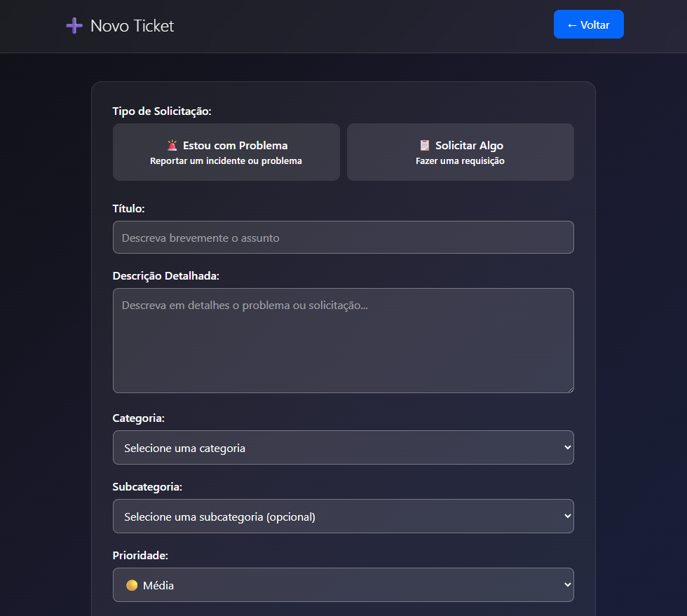Open the Categoria dropdown
Image resolution: width=687 pixels, height=616 pixels.
(343, 447)
